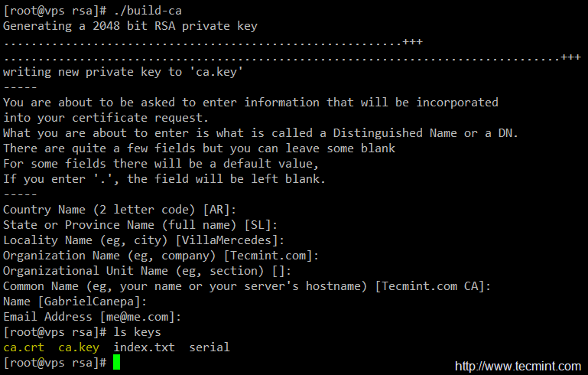Click the ca.key file in listing
The width and height of the screenshot is (588, 375).
pyautogui.click(x=78, y=347)
